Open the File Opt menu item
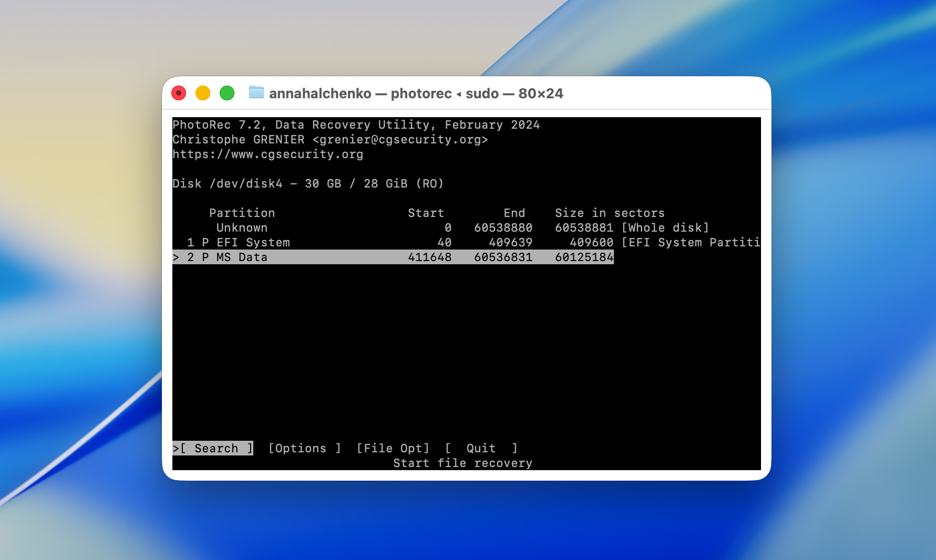The height and width of the screenshot is (560, 936). [393, 448]
